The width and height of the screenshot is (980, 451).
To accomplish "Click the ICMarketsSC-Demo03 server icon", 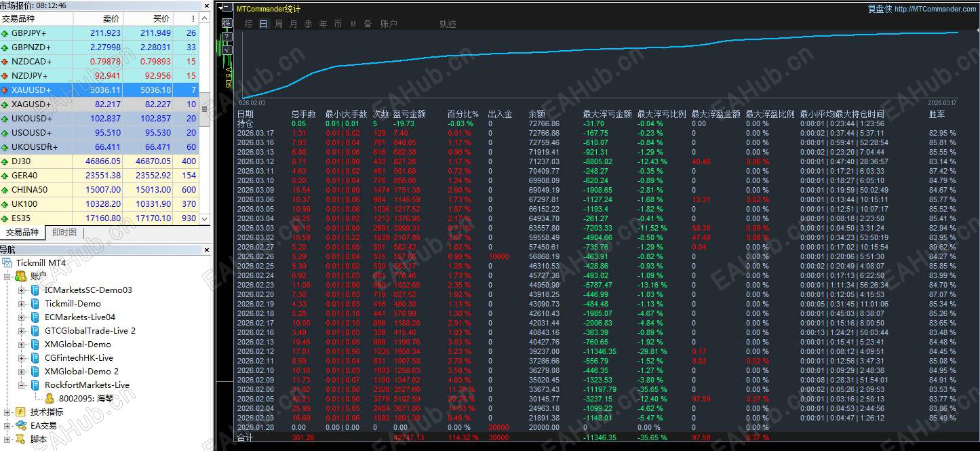I will (x=35, y=290).
